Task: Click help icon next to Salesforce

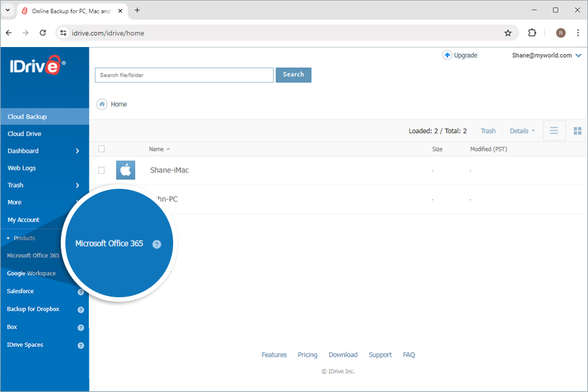Action: [81, 292]
